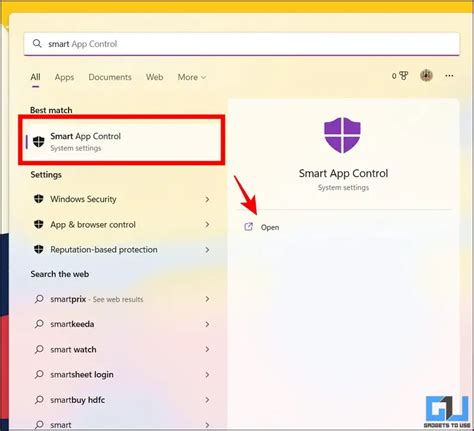
Task: Open the user profile avatar
Action: coord(426,76)
